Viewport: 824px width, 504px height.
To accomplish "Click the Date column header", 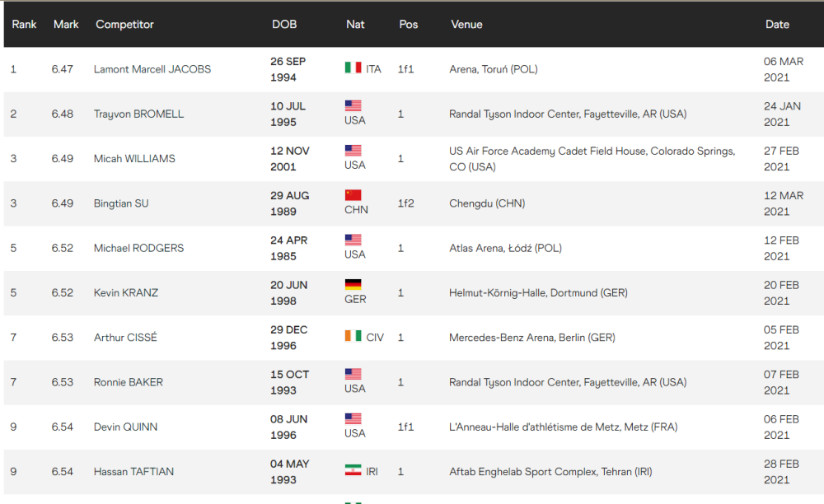I will pos(777,24).
